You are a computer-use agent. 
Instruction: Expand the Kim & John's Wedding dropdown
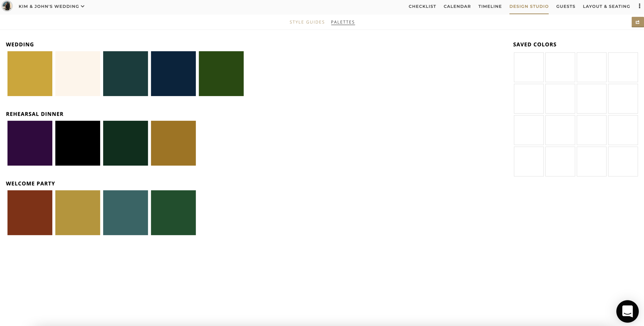tap(83, 6)
